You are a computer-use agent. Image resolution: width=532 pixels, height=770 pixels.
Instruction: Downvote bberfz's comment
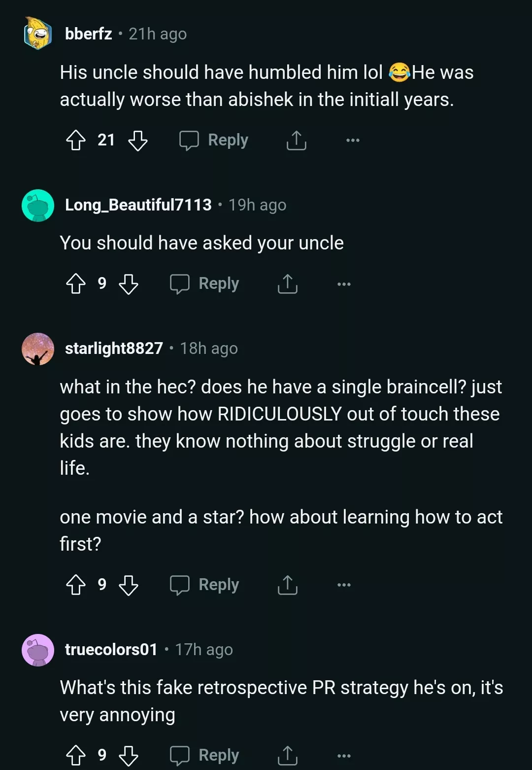pos(138,140)
